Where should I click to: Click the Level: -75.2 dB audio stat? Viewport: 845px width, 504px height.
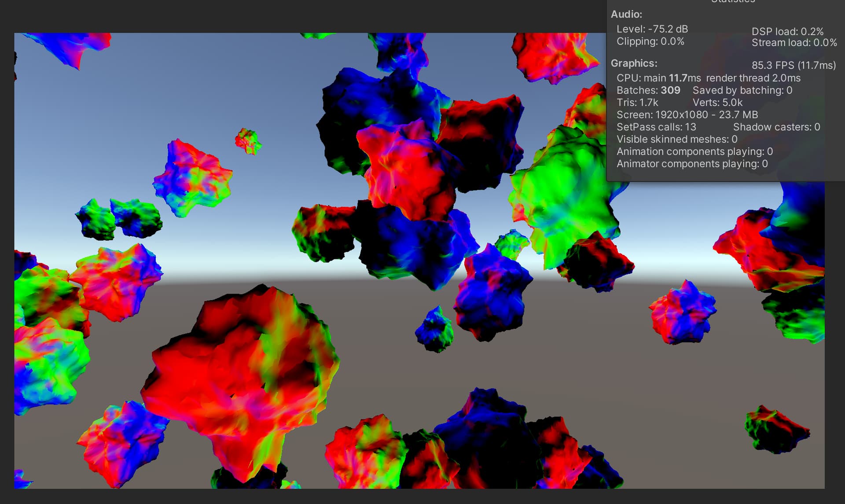pos(653,30)
